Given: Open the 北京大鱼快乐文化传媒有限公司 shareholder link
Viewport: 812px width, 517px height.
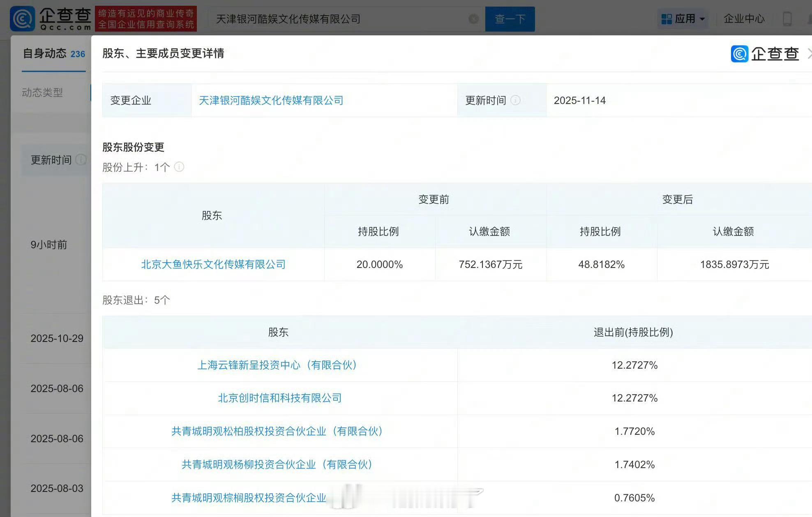Looking at the screenshot, I should pos(213,264).
